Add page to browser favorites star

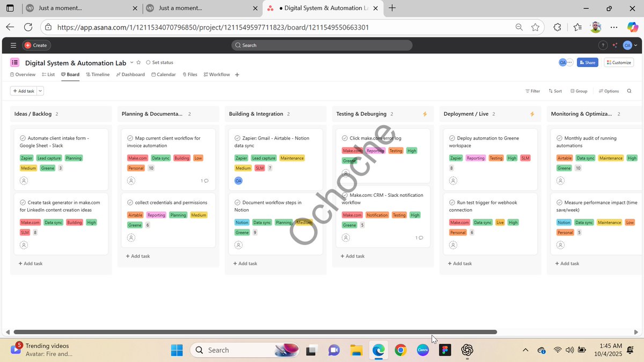click(x=535, y=27)
